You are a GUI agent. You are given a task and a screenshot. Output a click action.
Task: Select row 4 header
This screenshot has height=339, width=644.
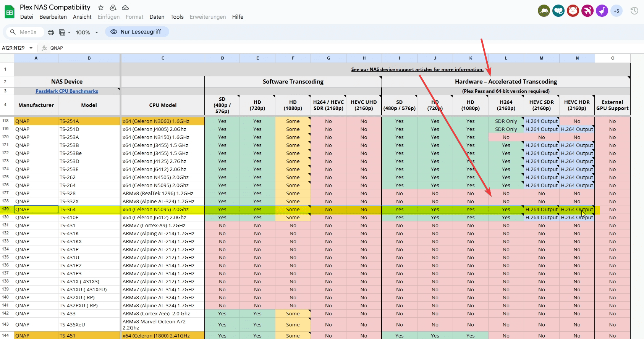click(x=6, y=105)
